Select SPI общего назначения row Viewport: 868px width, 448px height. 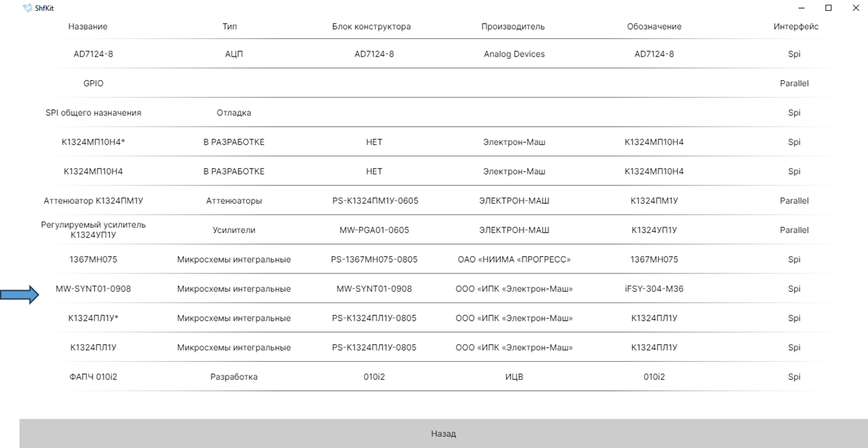pos(93,113)
